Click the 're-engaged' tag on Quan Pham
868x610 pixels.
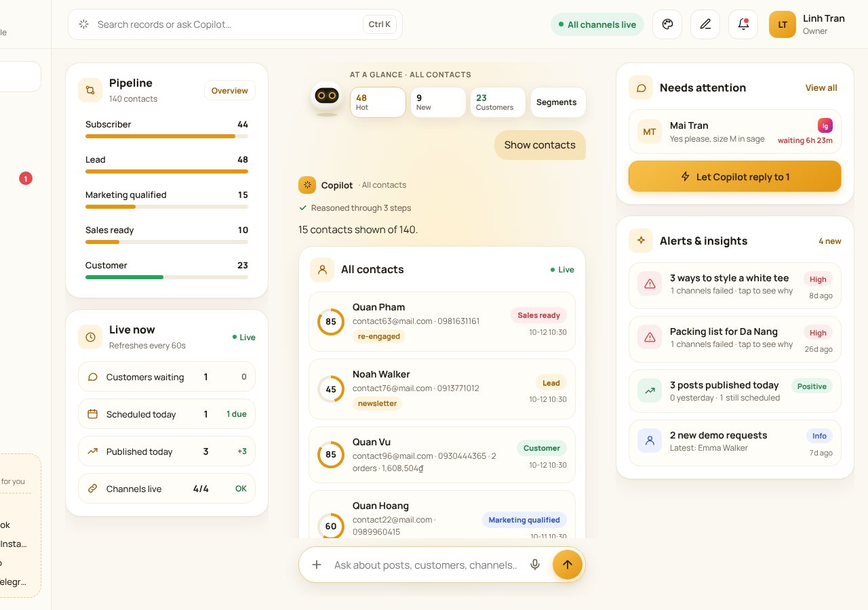379,336
